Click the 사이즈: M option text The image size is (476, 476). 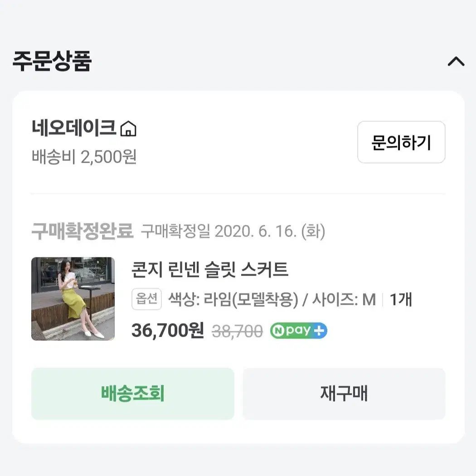pos(344,300)
